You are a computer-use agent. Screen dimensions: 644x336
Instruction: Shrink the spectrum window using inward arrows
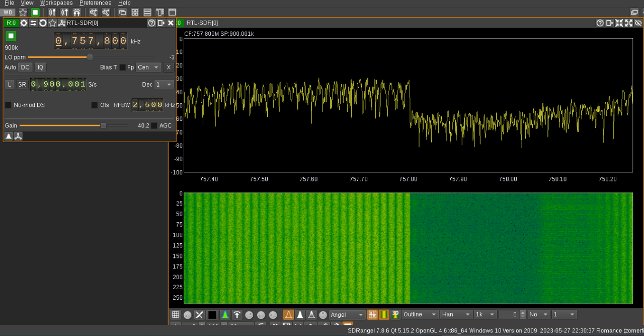coord(619,23)
